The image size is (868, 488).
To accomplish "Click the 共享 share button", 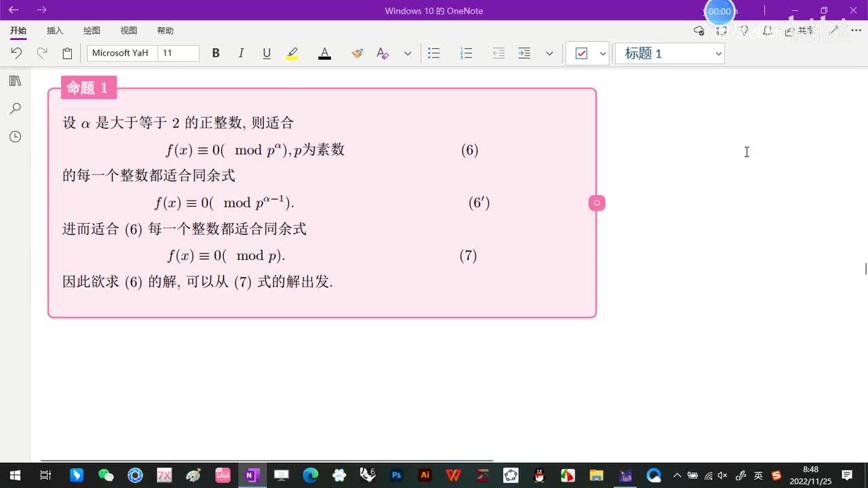I will coord(800,30).
